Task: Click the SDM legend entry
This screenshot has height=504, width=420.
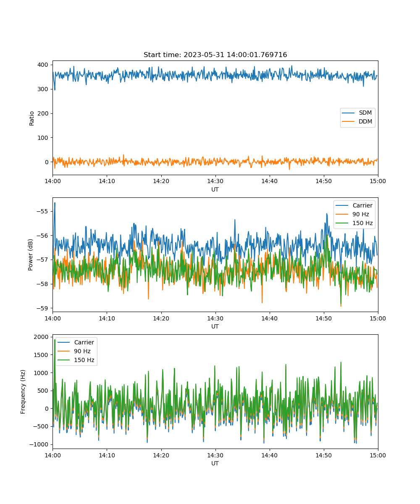Action: click(357, 113)
